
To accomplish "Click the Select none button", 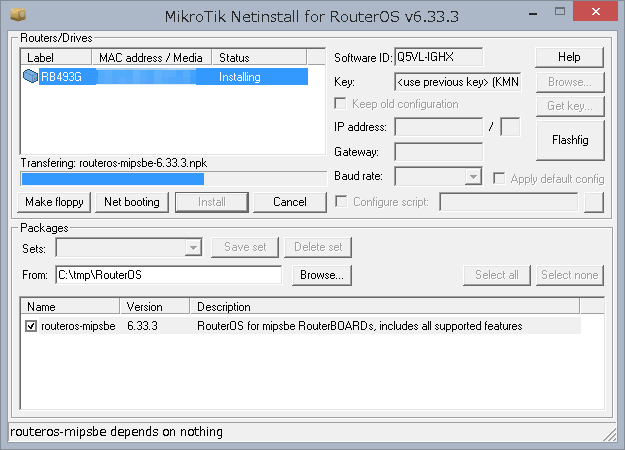I will tap(570, 275).
